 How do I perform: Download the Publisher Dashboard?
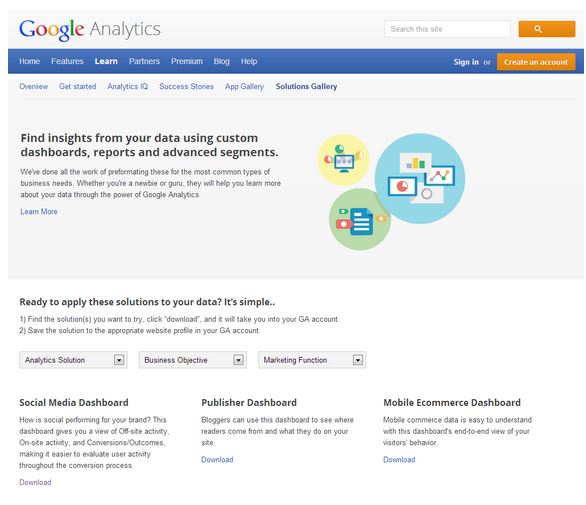click(217, 459)
